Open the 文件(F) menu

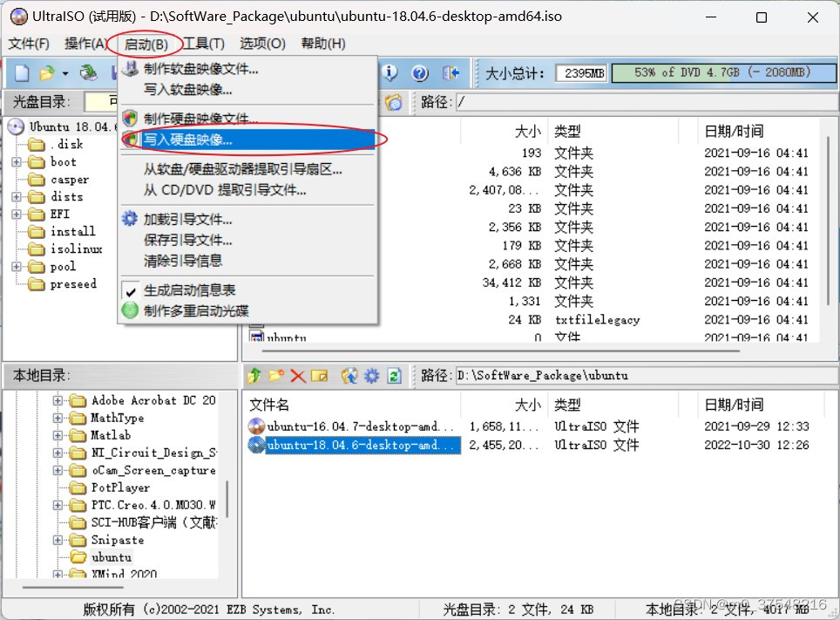click(29, 44)
